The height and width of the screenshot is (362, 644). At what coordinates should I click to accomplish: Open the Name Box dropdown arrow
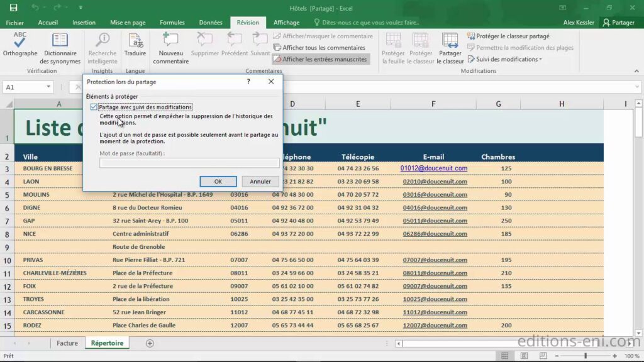click(x=48, y=87)
